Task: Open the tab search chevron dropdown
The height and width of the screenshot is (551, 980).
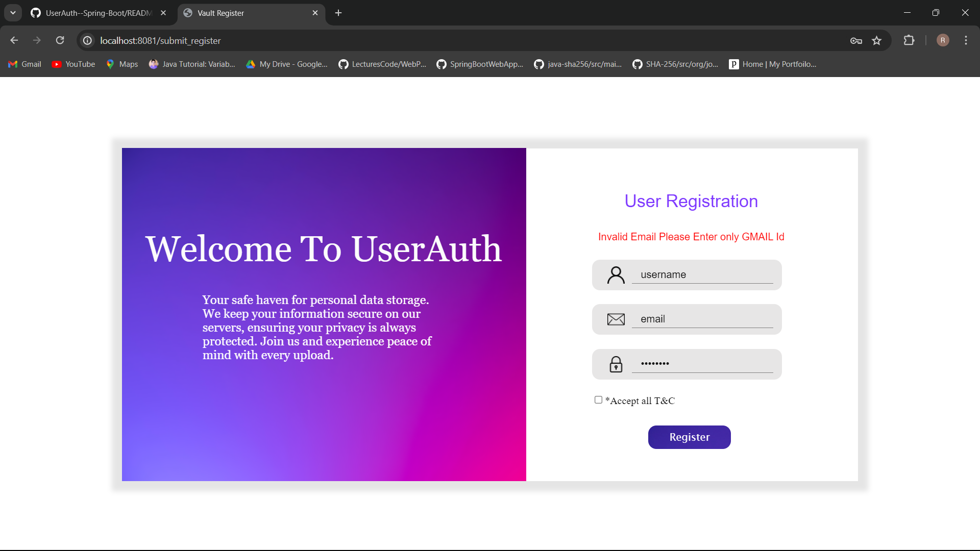Action: coord(13,13)
